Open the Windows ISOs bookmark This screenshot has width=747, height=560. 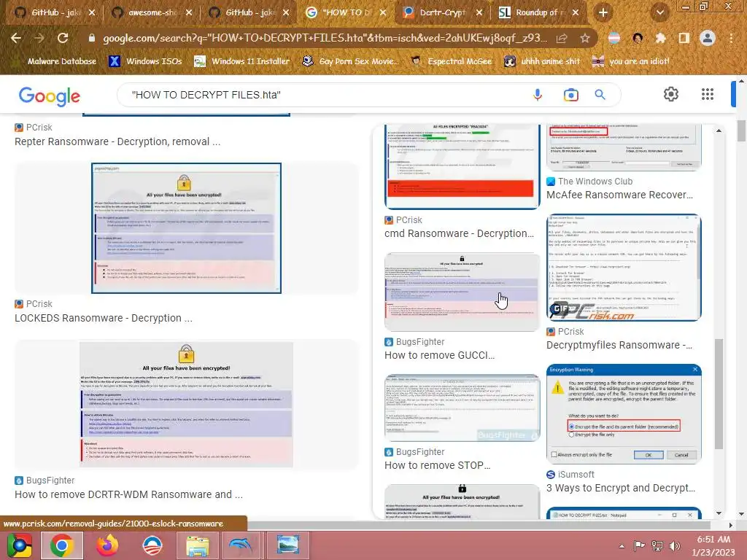coord(146,61)
